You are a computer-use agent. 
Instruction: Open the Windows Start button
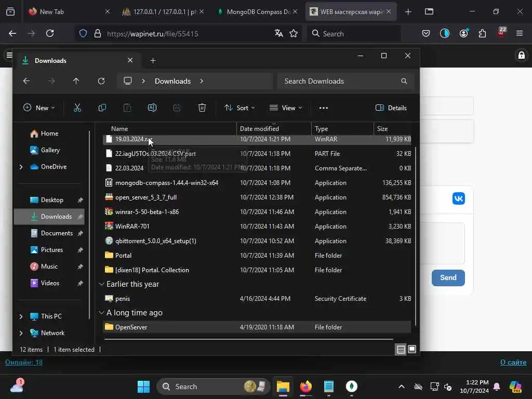point(143,387)
